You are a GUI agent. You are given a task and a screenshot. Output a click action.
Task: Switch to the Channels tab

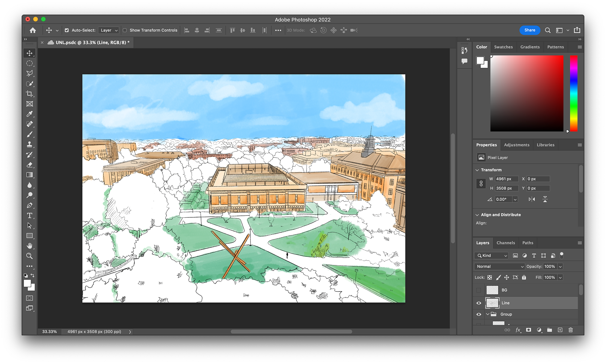coord(506,243)
